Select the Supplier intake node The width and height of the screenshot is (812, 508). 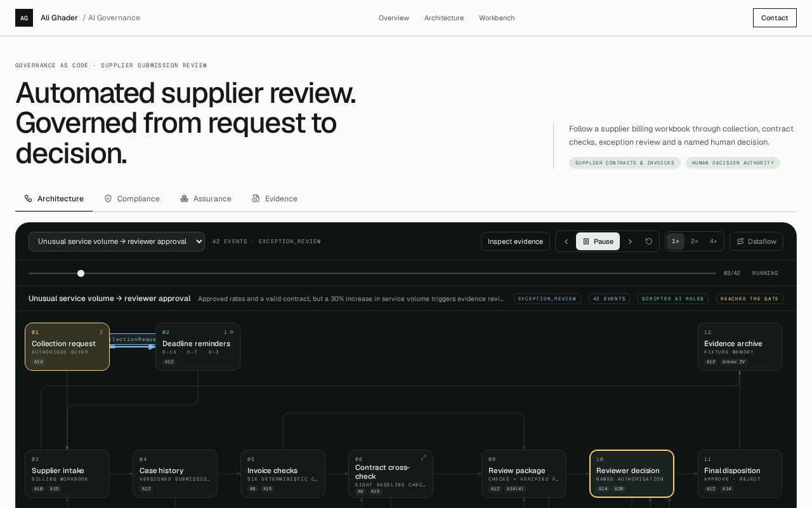tap(67, 474)
